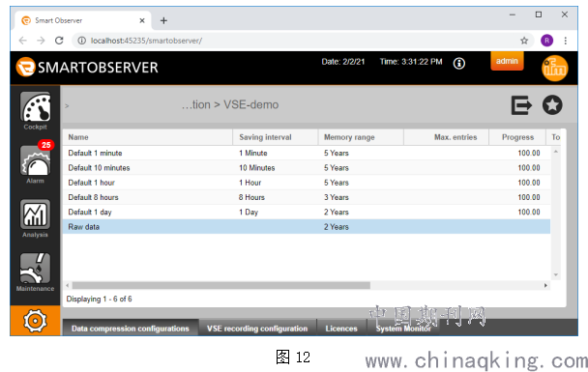Screen dimensions: 588x372
Task: Open the Cockpit gauge icon
Action: click(x=35, y=106)
